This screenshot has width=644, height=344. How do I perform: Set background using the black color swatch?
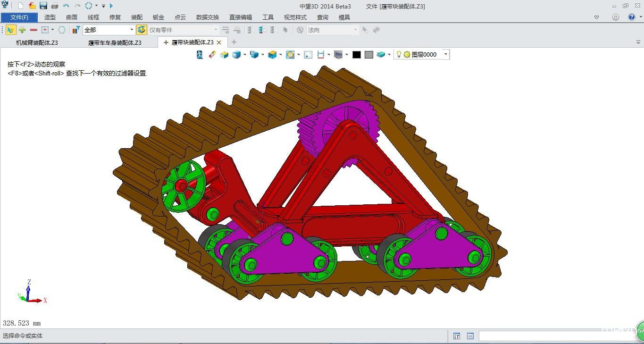pos(356,54)
